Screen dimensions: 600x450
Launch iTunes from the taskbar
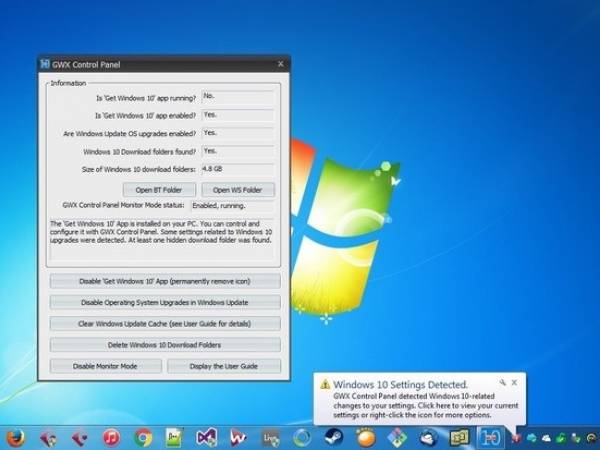(x=111, y=438)
